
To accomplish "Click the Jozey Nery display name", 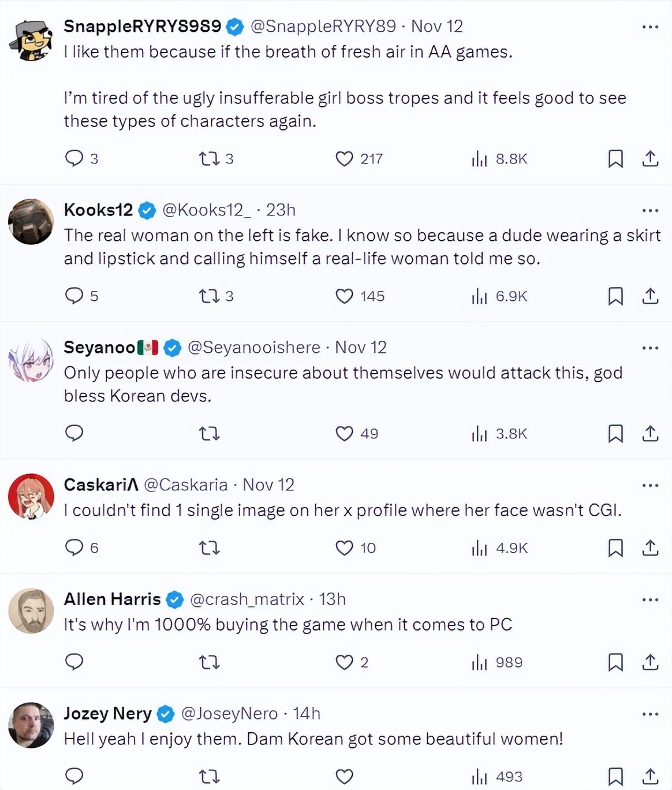I will [x=107, y=713].
